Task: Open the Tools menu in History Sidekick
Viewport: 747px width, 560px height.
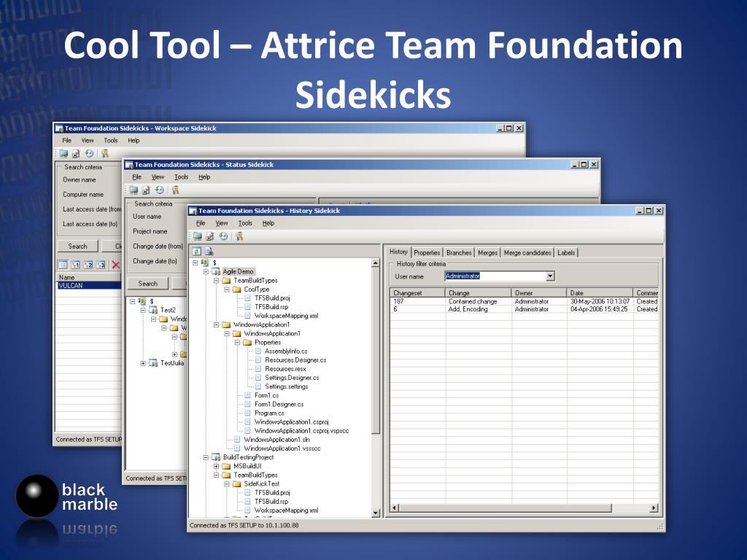Action: (x=245, y=223)
